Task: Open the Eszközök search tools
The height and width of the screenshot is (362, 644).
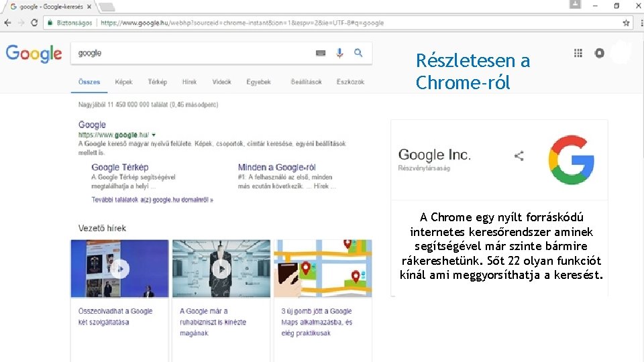Action: coord(350,82)
